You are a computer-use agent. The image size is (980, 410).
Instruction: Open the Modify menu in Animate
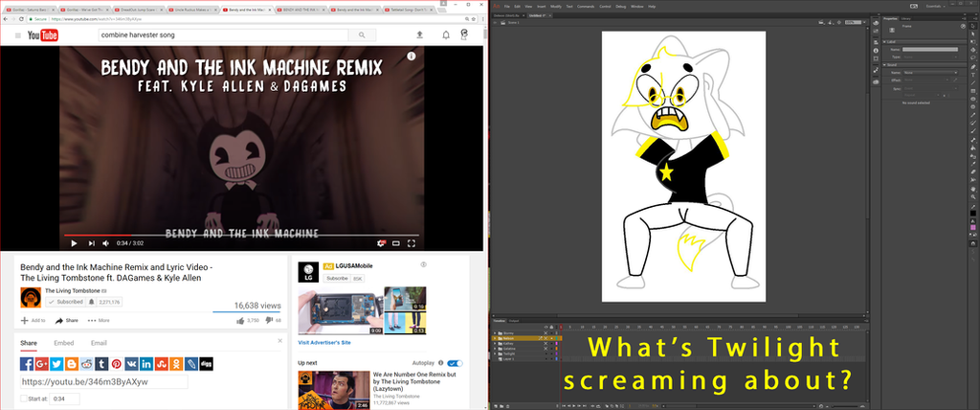pyautogui.click(x=556, y=6)
